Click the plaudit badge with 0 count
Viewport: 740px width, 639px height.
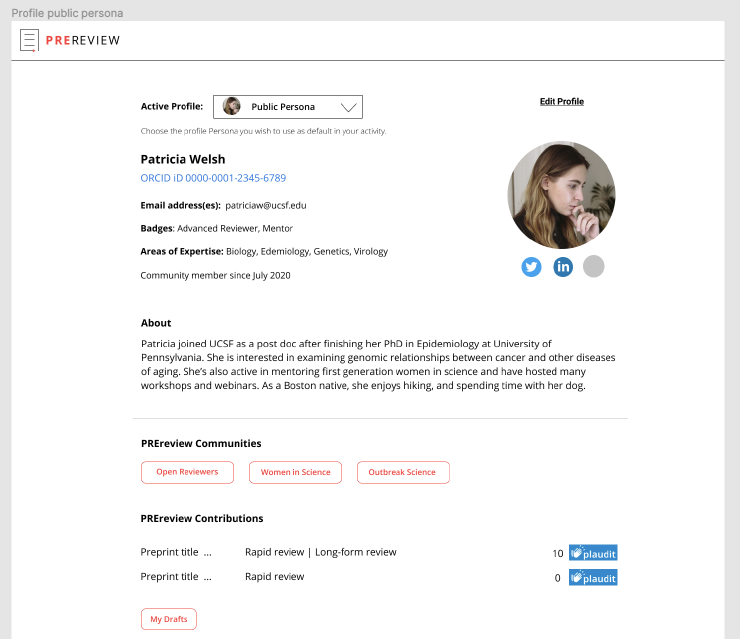(x=593, y=578)
